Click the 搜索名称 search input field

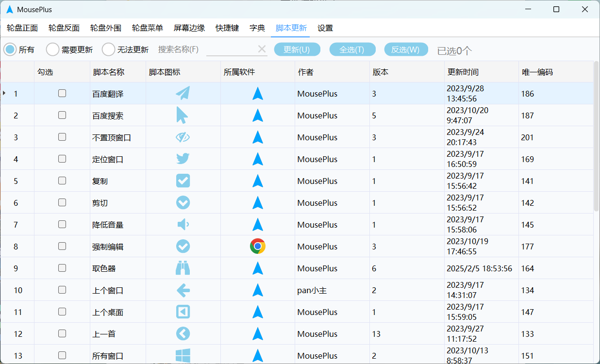click(232, 50)
